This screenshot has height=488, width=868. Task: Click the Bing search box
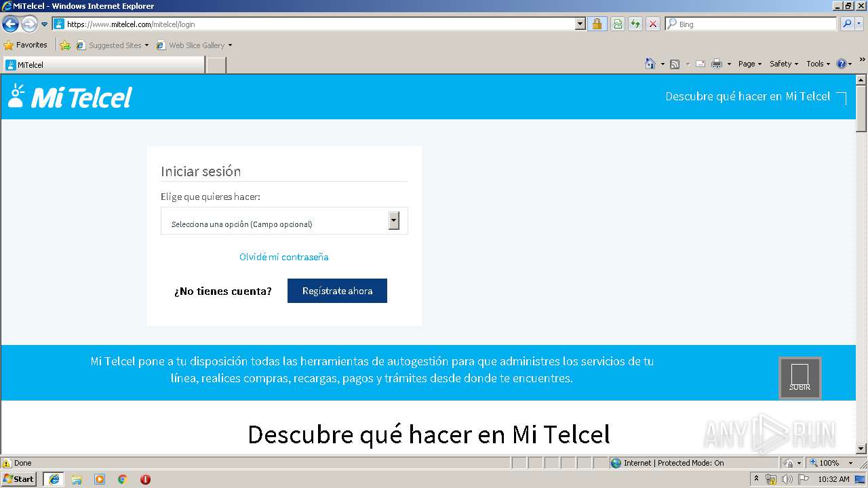pyautogui.click(x=751, y=24)
